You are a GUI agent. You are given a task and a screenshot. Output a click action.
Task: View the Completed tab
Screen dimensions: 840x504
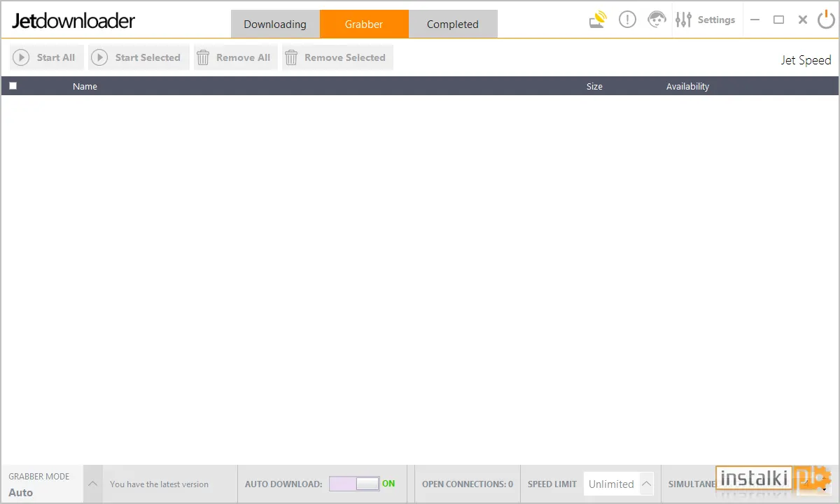point(453,24)
